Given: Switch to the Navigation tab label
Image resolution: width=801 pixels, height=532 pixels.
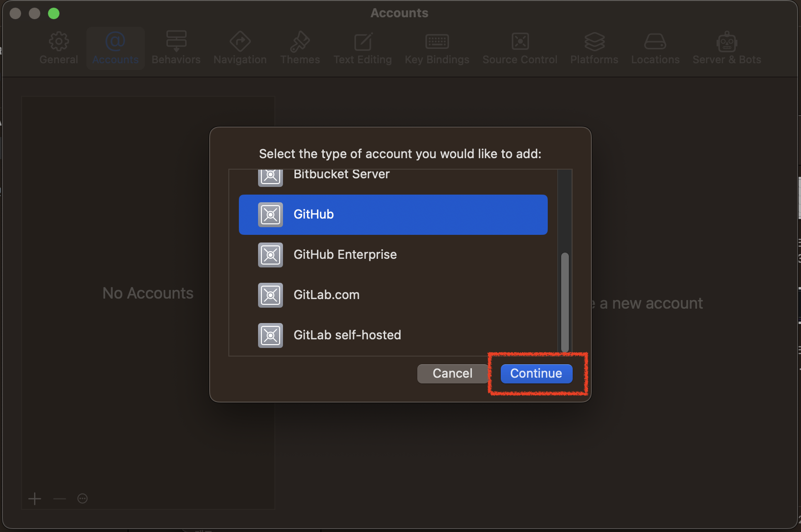Looking at the screenshot, I should [x=240, y=59].
